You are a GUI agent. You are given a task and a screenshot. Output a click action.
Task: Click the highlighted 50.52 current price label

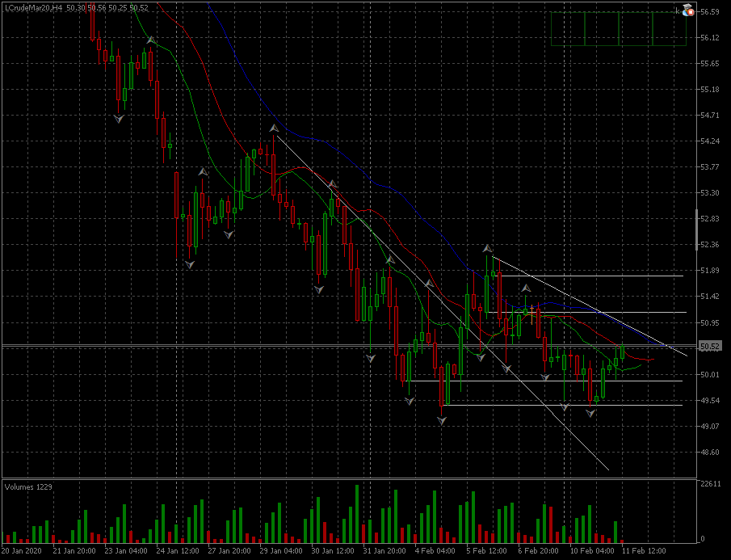710,347
